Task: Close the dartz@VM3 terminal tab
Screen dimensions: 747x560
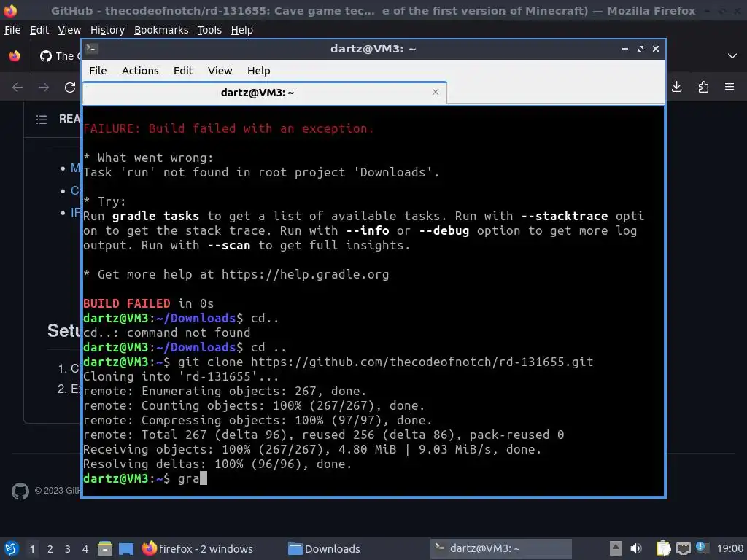Action: [x=436, y=92]
